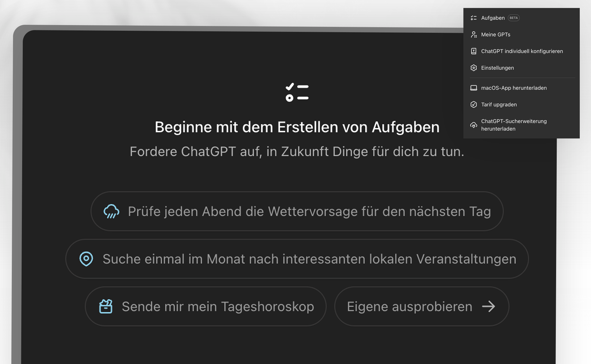
Task: Click the BETA badge next to Aufgaben
Action: click(514, 18)
